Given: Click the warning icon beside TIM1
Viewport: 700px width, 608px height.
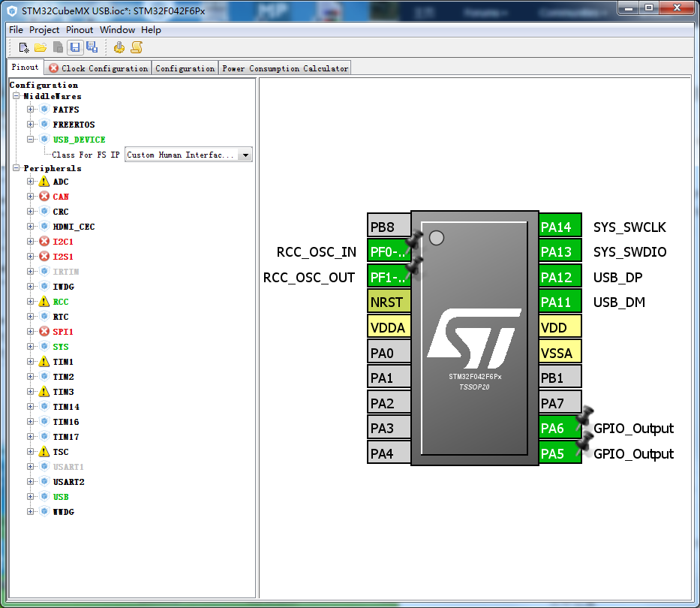Looking at the screenshot, I should pos(44,361).
